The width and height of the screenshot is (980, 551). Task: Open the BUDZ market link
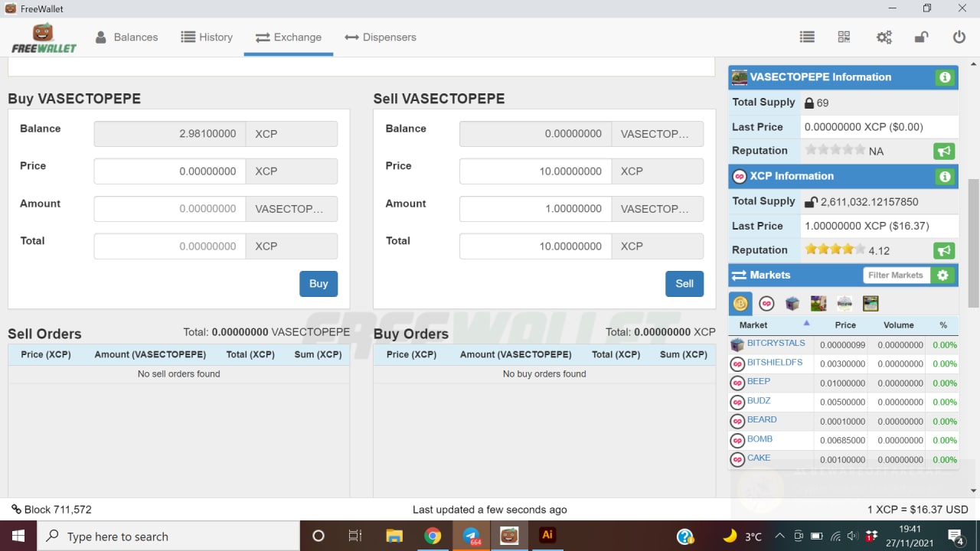point(759,401)
